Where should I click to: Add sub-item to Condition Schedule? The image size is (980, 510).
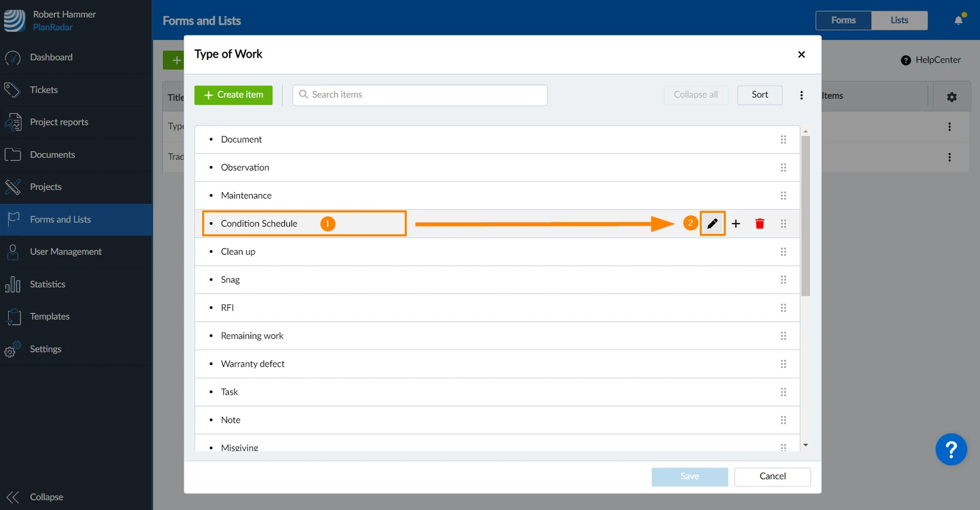pyautogui.click(x=736, y=223)
